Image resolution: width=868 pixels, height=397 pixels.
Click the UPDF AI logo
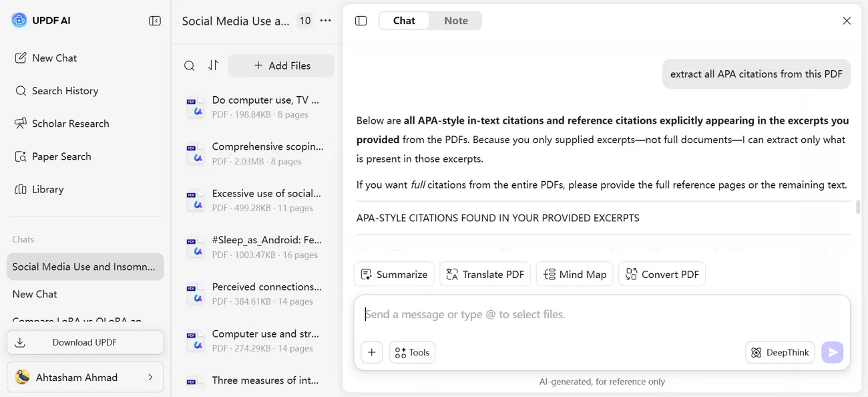pos(20,20)
